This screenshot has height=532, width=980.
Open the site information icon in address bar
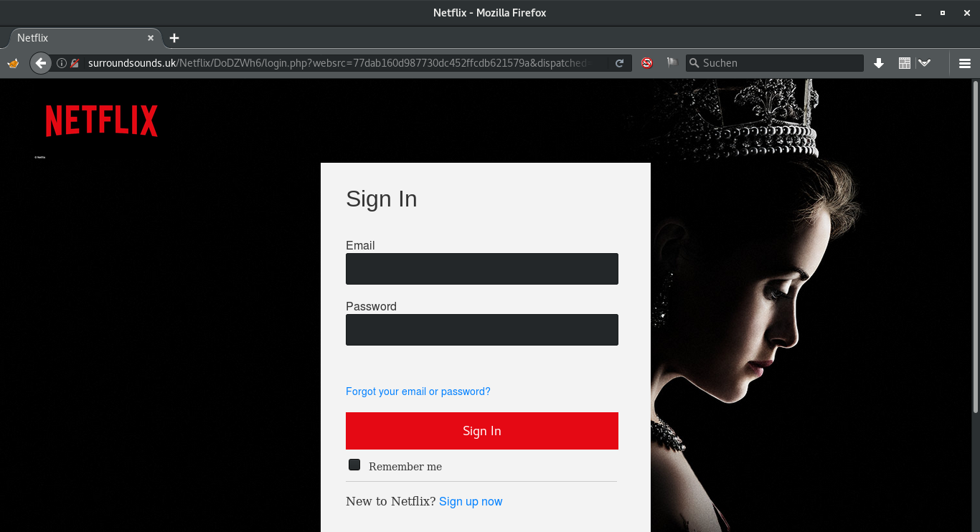[62, 63]
